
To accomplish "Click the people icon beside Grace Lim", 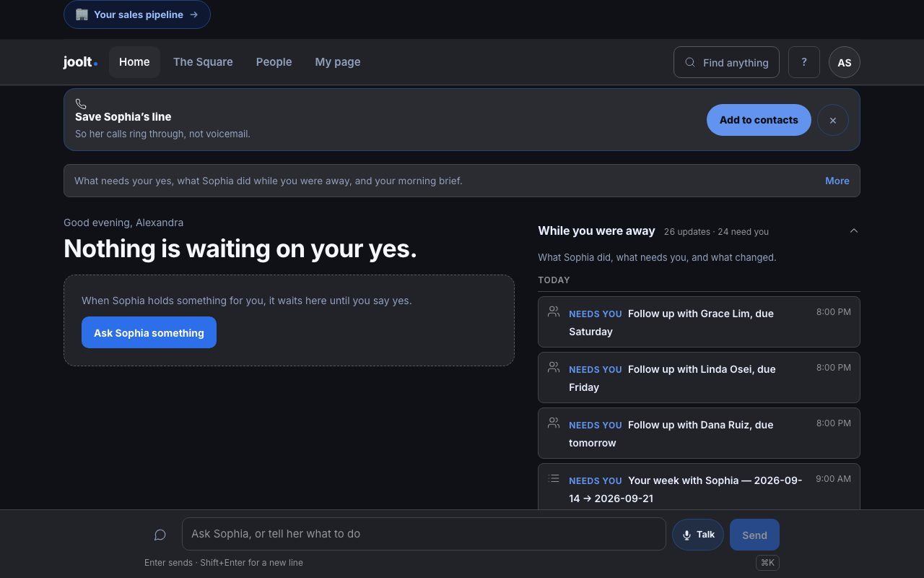I will 554,312.
